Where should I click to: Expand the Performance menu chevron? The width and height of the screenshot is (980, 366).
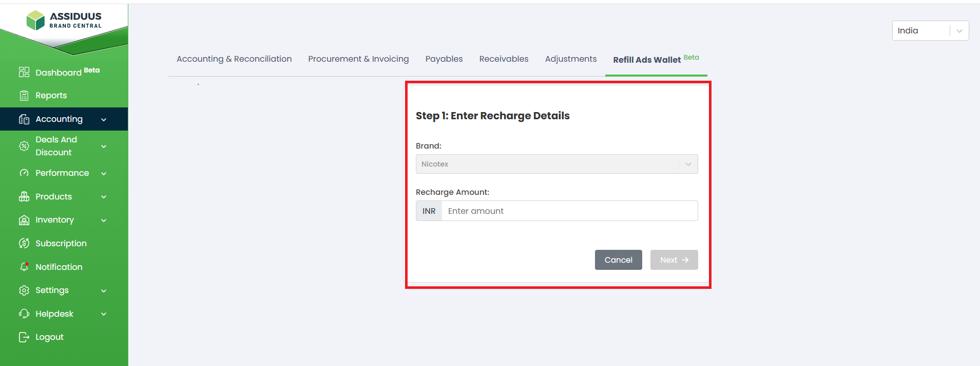(x=104, y=174)
